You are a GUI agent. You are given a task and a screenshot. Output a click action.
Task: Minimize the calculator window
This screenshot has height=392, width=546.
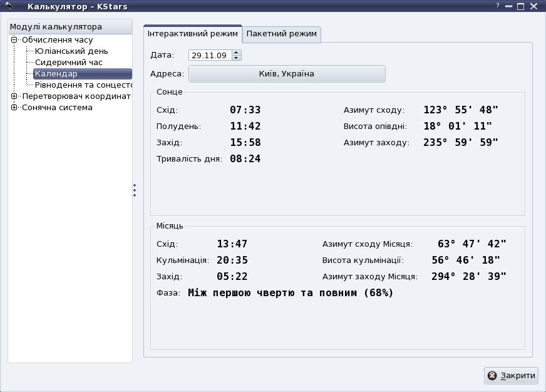point(508,7)
